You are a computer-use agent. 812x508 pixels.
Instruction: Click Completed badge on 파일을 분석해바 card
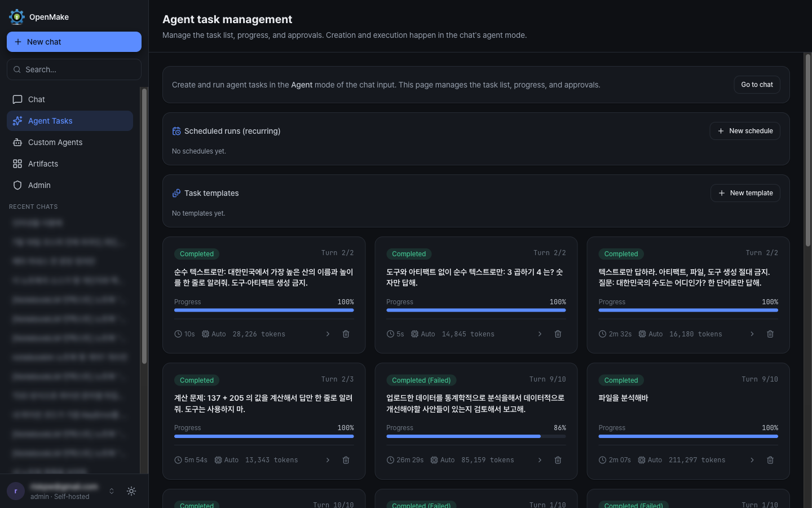tap(621, 380)
